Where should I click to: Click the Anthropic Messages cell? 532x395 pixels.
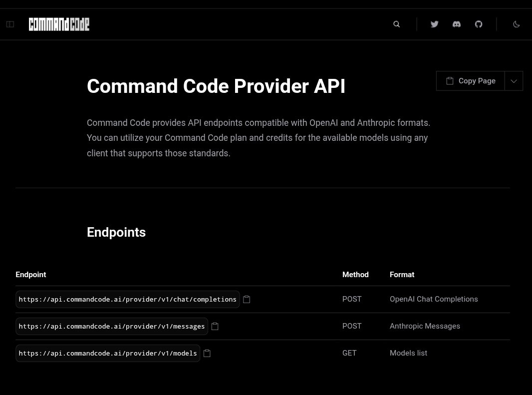click(425, 326)
